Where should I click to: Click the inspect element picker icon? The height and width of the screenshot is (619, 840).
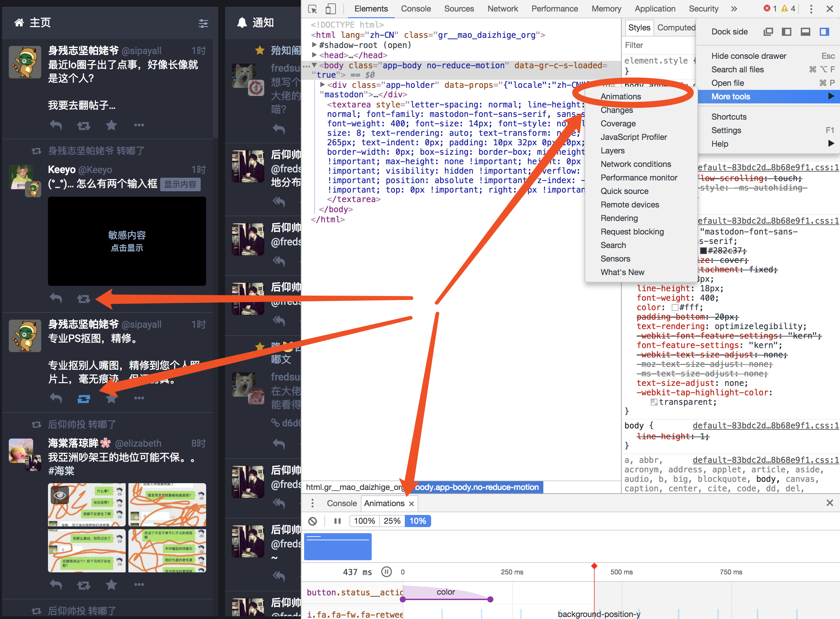click(313, 9)
